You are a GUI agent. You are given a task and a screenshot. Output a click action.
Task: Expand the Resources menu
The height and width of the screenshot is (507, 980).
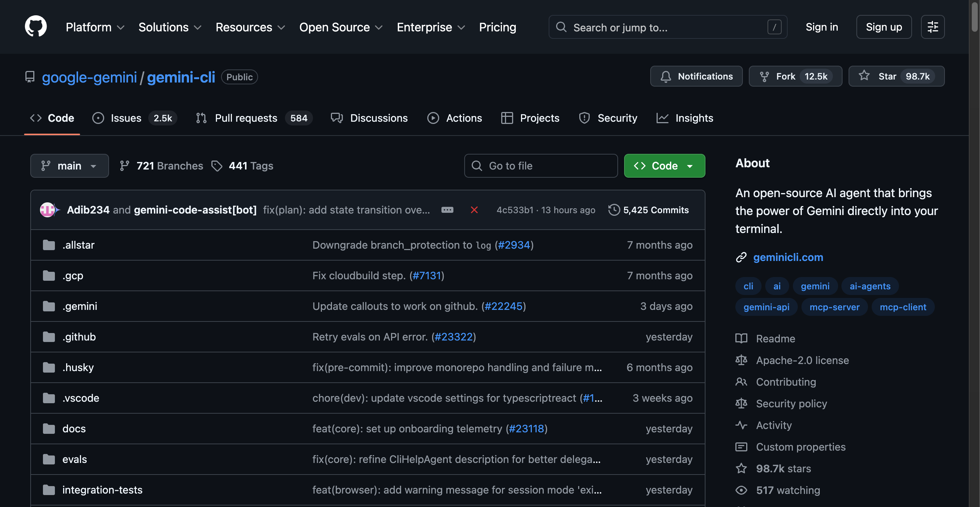[x=250, y=27]
